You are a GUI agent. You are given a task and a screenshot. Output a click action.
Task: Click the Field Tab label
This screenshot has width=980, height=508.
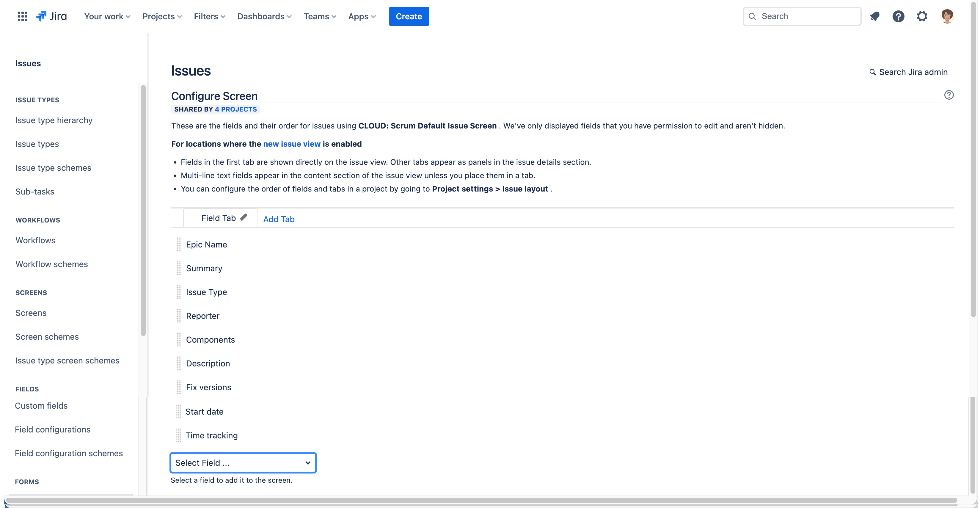(x=218, y=218)
